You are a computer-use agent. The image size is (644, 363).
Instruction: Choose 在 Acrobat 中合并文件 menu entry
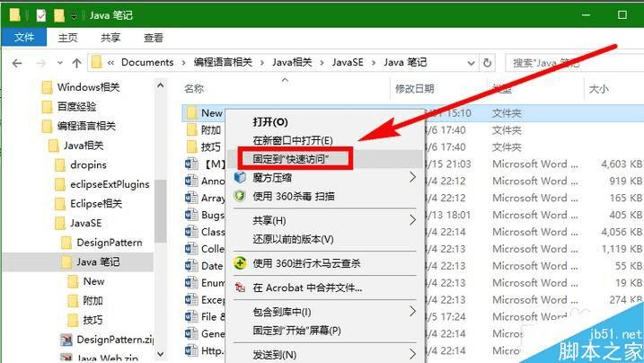(307, 288)
